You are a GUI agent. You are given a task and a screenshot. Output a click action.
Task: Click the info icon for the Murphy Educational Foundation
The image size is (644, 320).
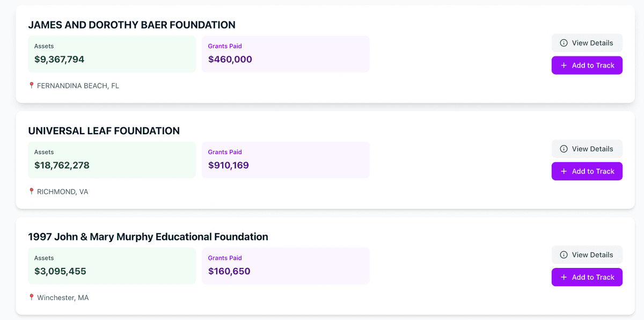point(563,254)
